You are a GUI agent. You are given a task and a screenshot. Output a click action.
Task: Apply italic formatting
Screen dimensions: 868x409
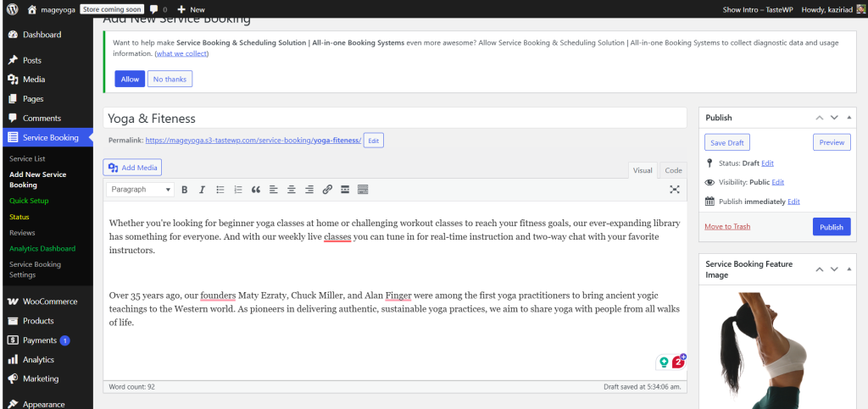202,190
